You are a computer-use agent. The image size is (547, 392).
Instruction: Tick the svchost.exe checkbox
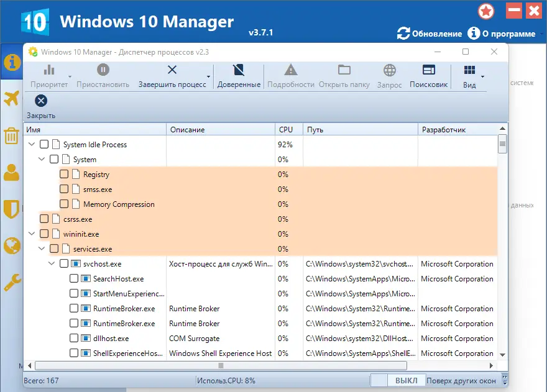pyautogui.click(x=63, y=263)
